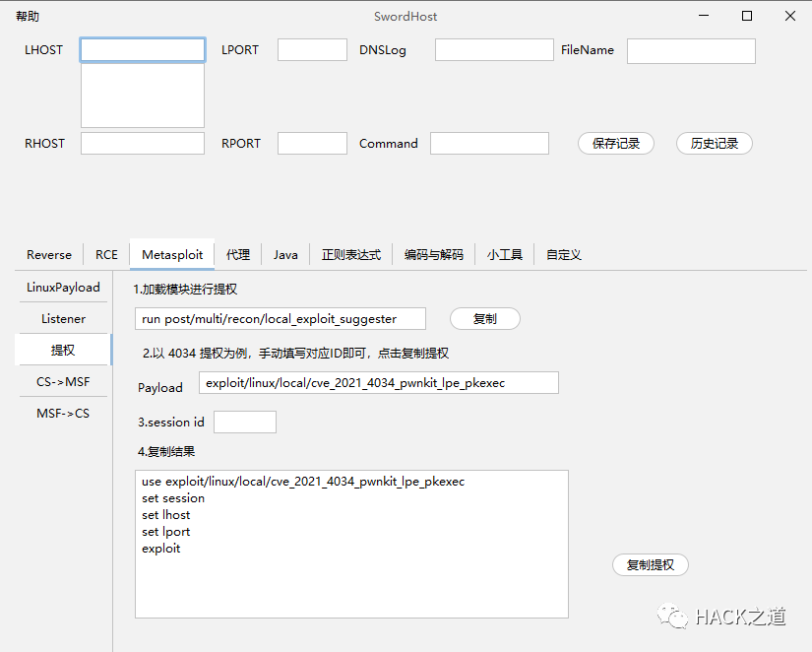Click the DNSLog input field
Viewport: 812px width, 652px height.
(494, 50)
